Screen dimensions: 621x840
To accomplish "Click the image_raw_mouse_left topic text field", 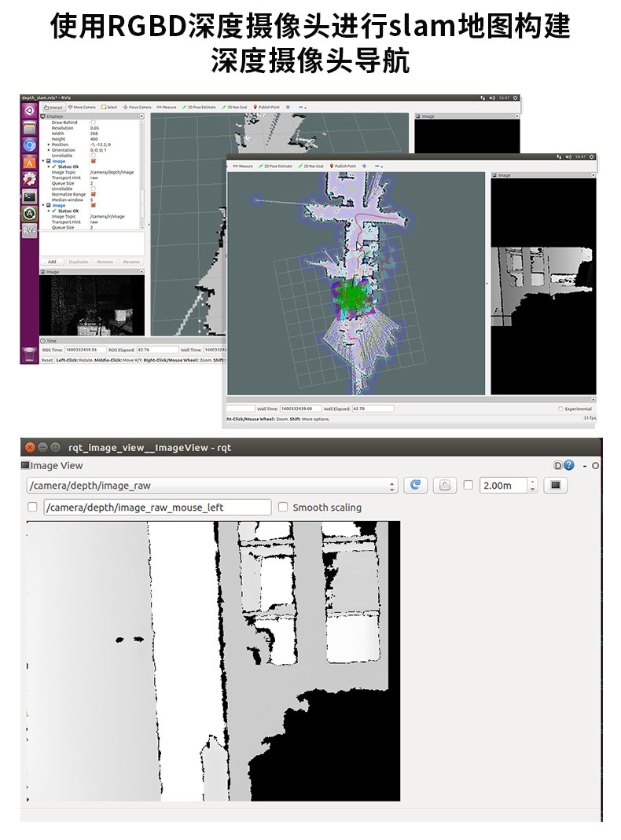I will (x=157, y=508).
